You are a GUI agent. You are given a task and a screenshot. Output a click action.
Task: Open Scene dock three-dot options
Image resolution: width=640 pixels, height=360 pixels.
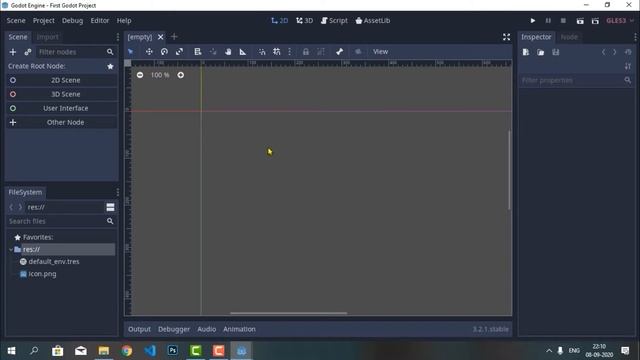click(x=118, y=37)
